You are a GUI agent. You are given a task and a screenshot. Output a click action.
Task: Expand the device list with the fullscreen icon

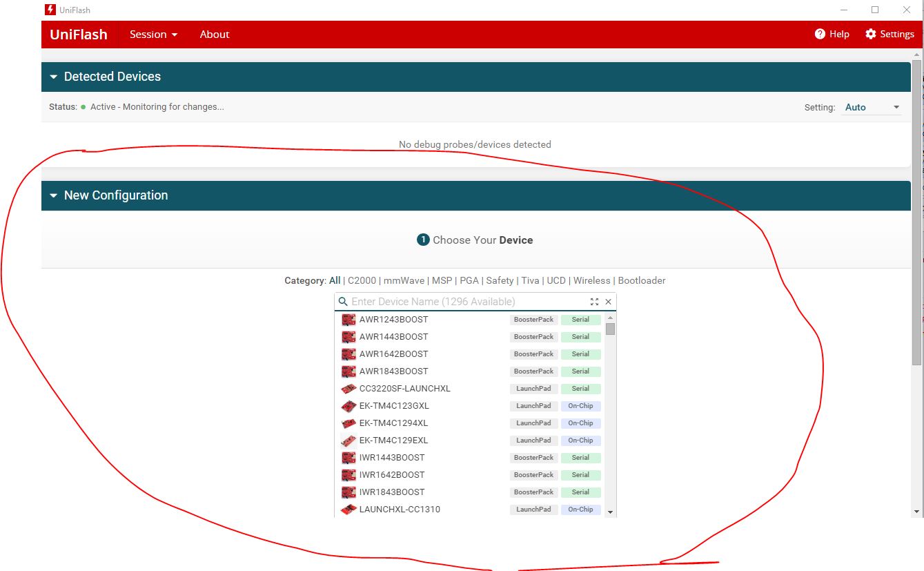pos(595,302)
